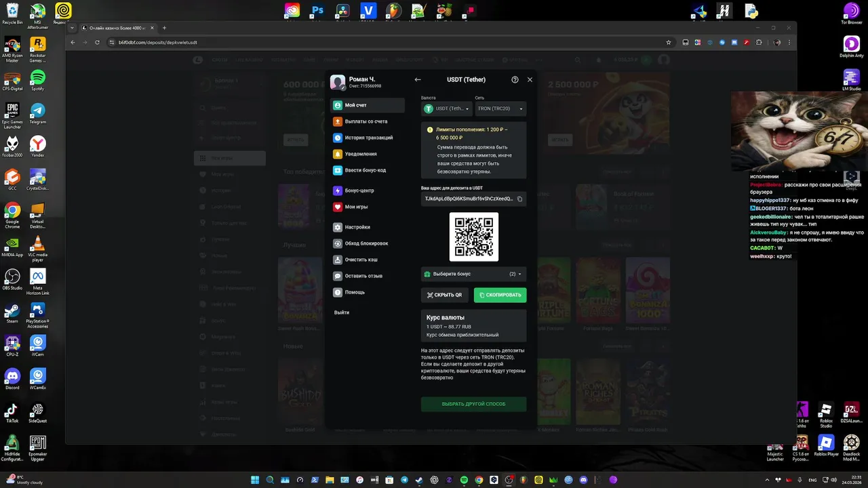The image size is (868, 488).
Task: Open the USDT (Tether) currency dropdown
Action: (446, 108)
